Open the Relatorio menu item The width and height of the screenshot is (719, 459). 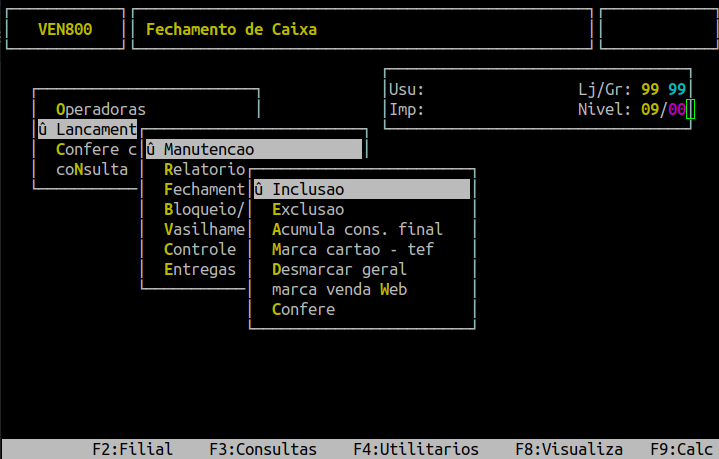click(204, 170)
